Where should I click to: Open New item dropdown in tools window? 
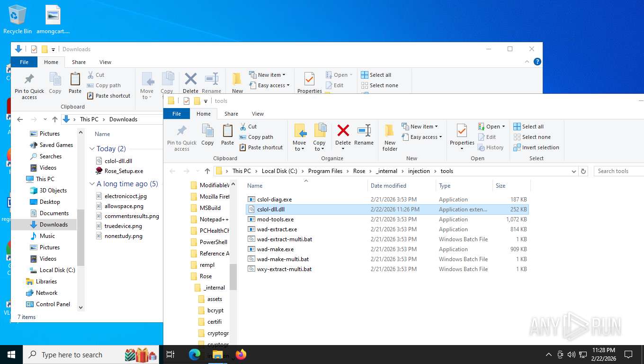coord(420,127)
